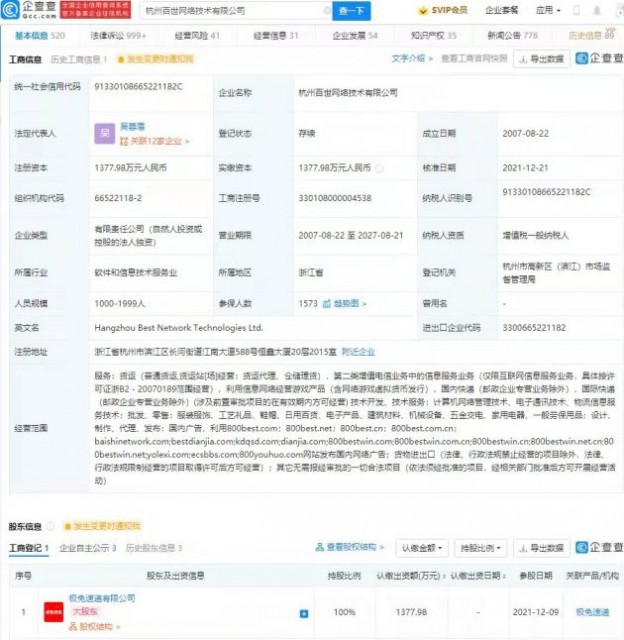Click the 极兔速递 red shareholder logo
This screenshot has height=640, width=624.
(53, 612)
